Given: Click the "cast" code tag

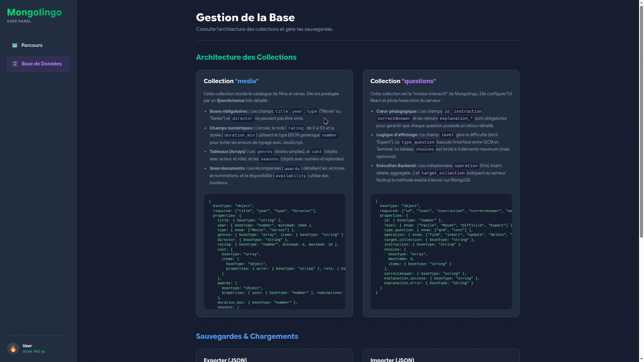Looking at the screenshot, I should pyautogui.click(x=316, y=152).
